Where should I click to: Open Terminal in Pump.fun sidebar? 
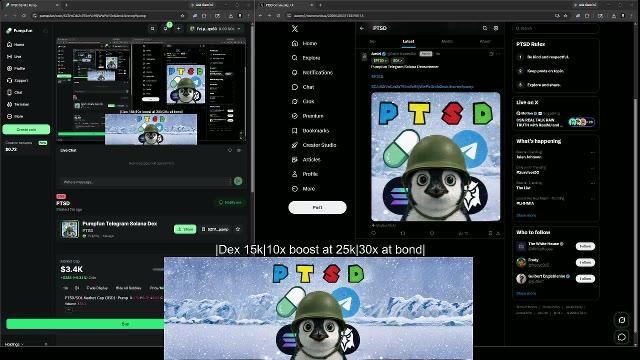point(18,104)
